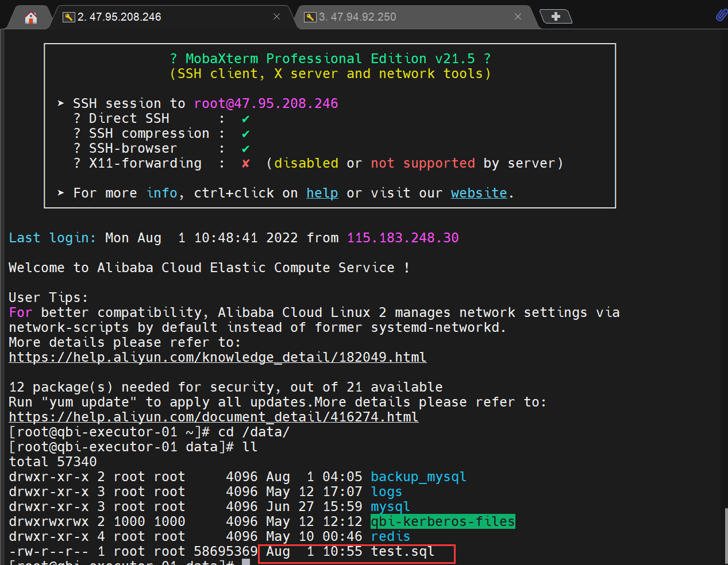This screenshot has height=565, width=728.
Task: Close the 47.94.92.250 session tab
Action: tap(518, 17)
